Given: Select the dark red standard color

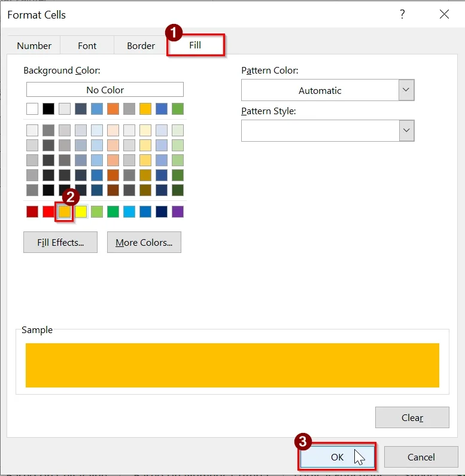Looking at the screenshot, I should 32,212.
